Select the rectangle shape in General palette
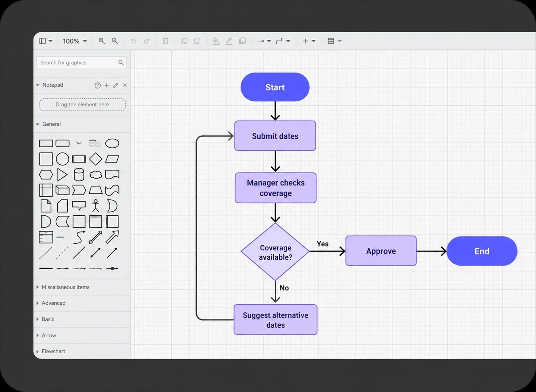This screenshot has width=536, height=392. pyautogui.click(x=46, y=143)
